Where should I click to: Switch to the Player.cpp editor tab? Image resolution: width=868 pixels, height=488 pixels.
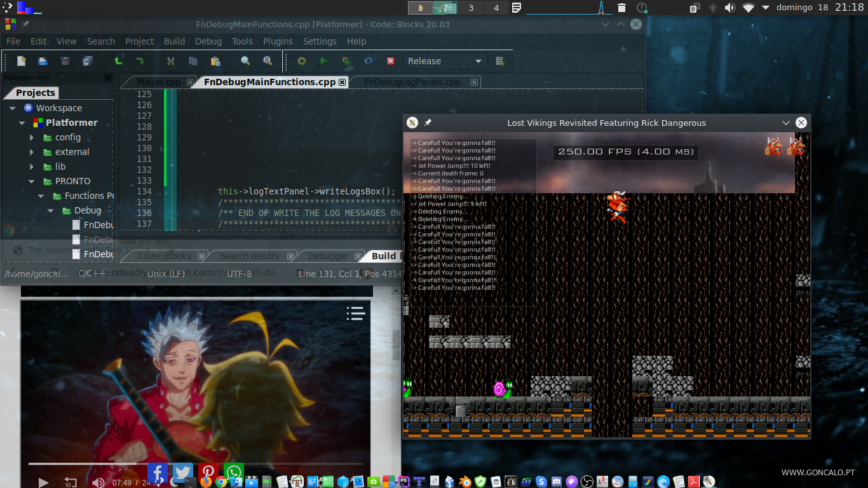(159, 82)
